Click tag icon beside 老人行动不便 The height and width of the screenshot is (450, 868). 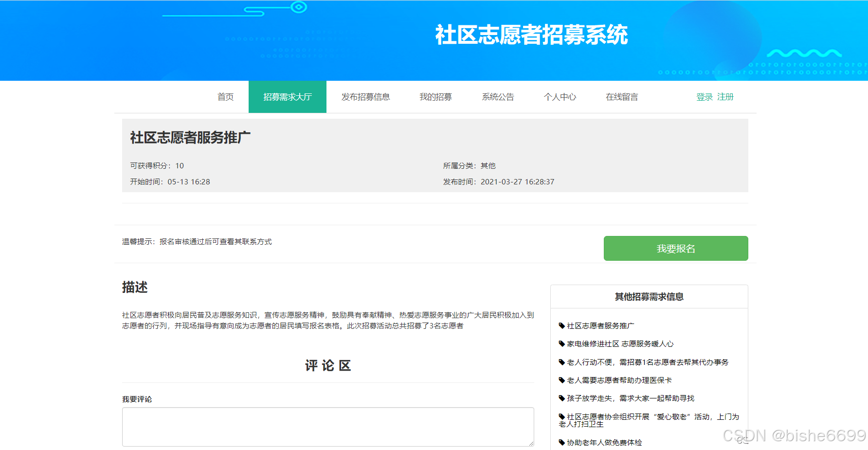[x=562, y=362]
